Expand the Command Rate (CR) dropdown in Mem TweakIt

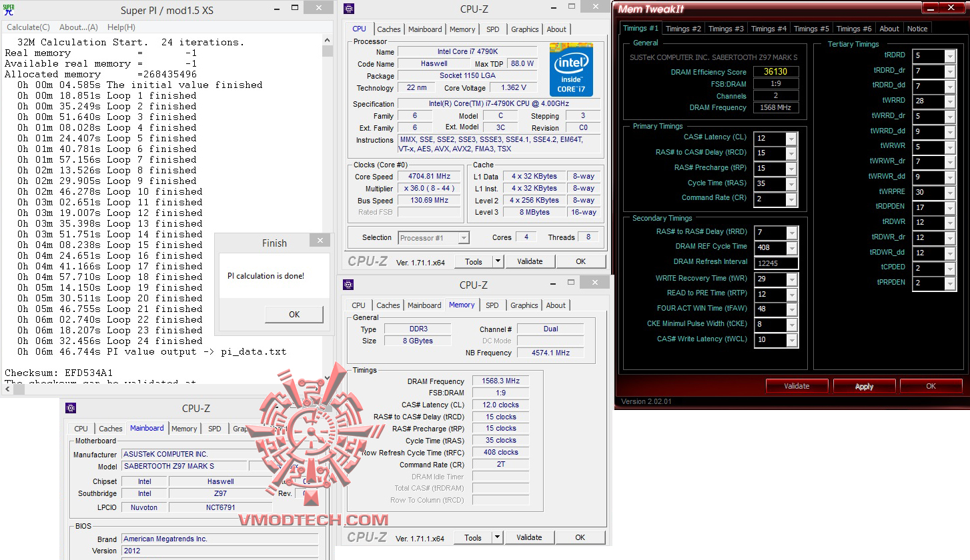[791, 199]
